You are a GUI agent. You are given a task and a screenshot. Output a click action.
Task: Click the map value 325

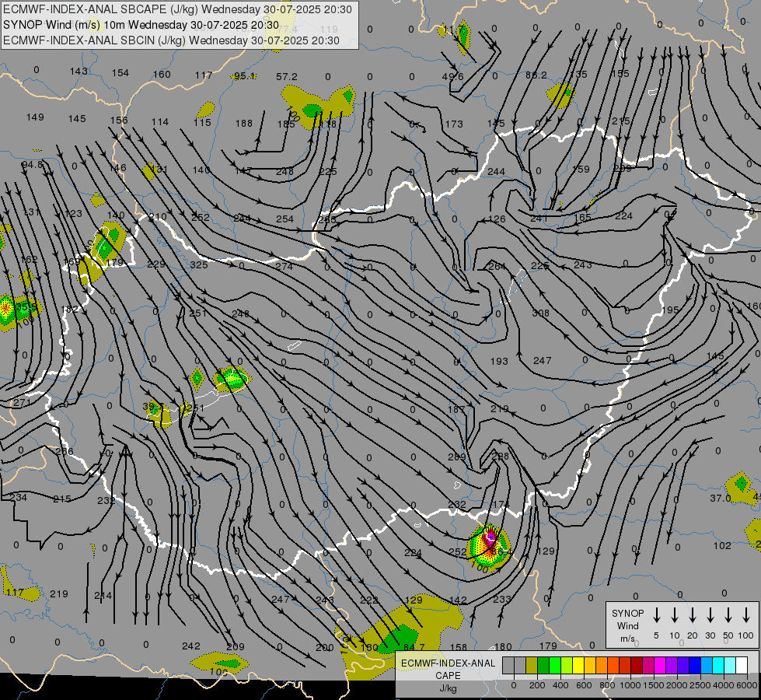tap(199, 264)
